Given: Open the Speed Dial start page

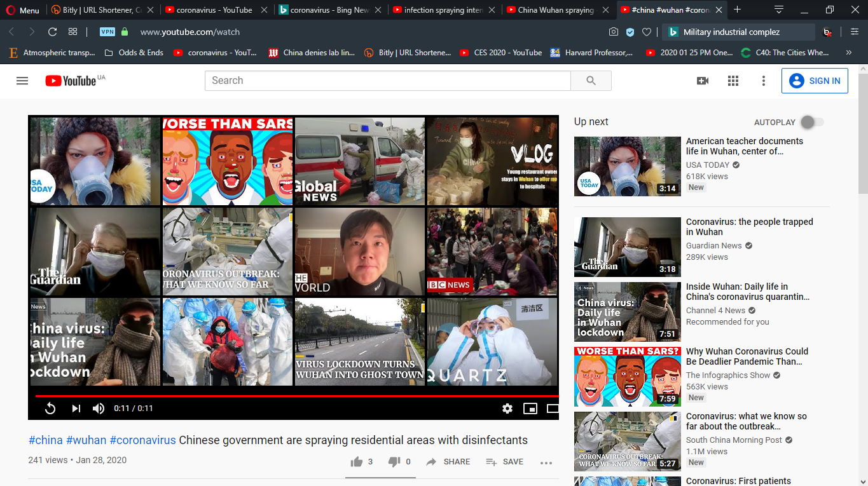Looking at the screenshot, I should (72, 32).
